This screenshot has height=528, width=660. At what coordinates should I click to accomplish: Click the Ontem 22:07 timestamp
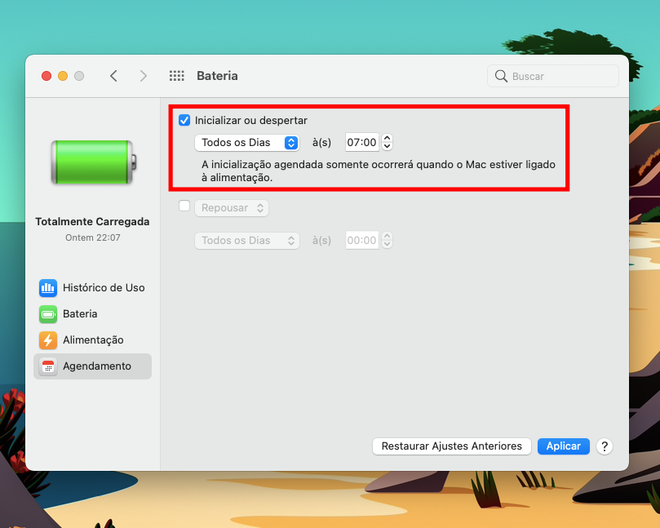point(93,238)
